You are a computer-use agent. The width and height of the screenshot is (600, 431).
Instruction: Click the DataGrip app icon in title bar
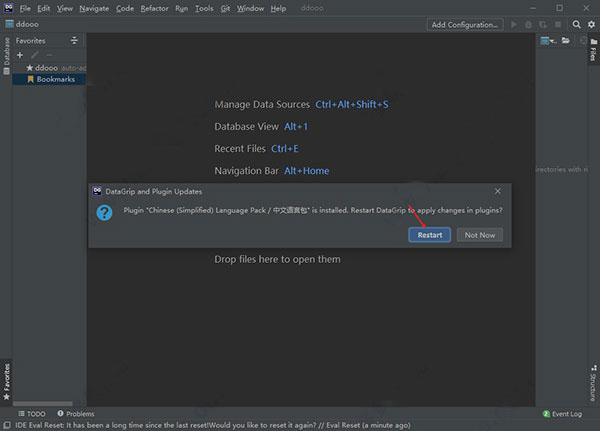click(x=8, y=8)
